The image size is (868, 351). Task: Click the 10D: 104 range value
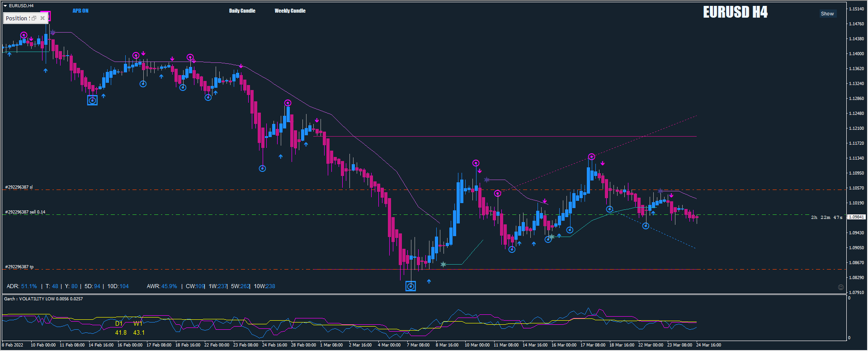click(x=118, y=286)
